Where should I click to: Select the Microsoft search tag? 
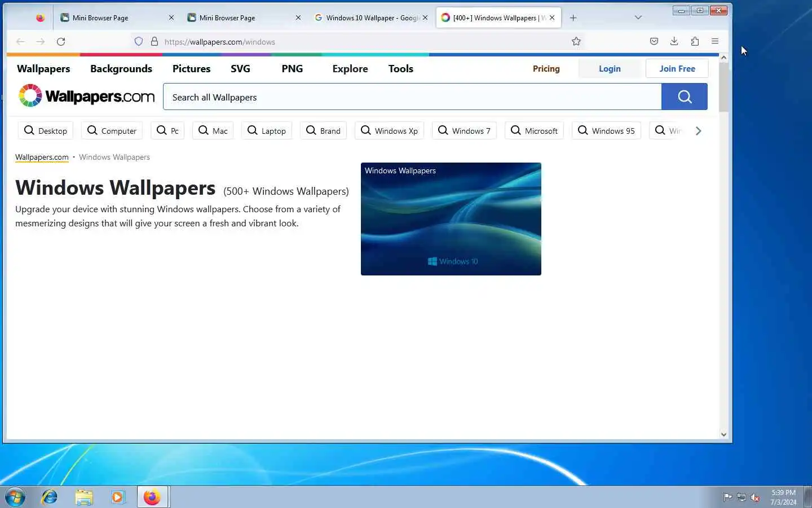click(x=534, y=130)
